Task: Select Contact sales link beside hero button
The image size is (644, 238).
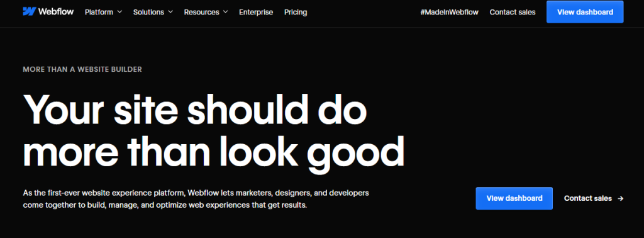Action: pyautogui.click(x=588, y=198)
